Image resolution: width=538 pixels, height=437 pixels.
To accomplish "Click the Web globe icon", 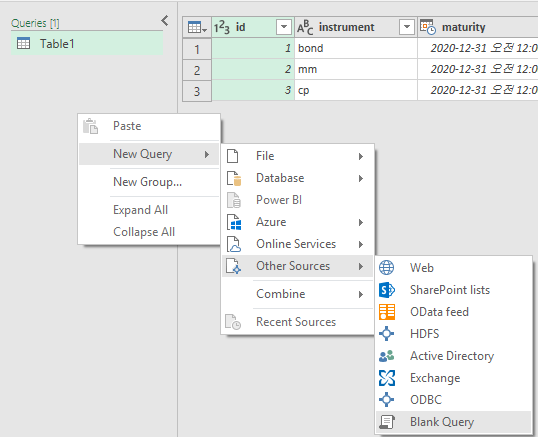I will click(x=387, y=268).
